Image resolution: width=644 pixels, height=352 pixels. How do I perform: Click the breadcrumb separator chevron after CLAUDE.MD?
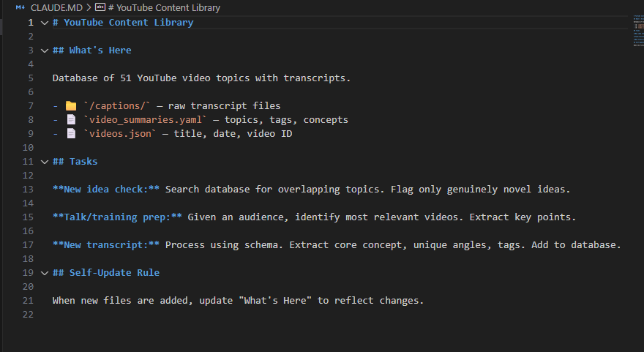click(x=89, y=8)
